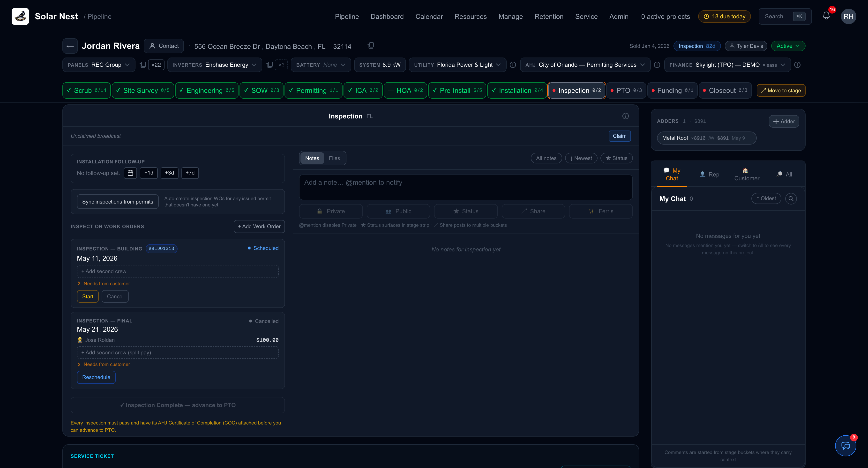Cancel the Building inspection work order
Screen dimensions: 868x468
[x=115, y=296]
